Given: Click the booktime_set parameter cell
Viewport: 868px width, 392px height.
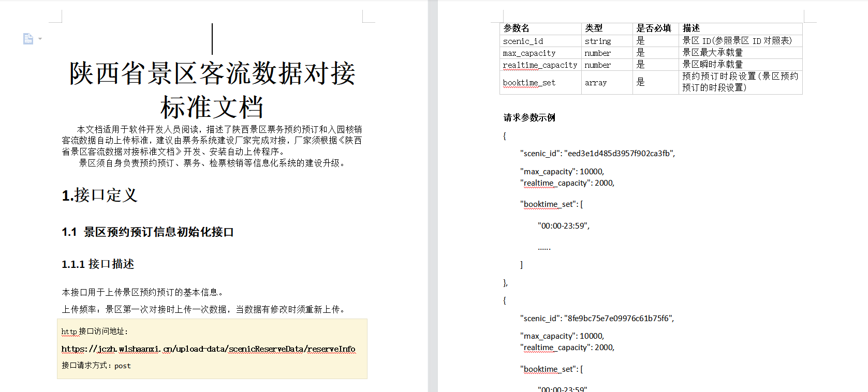Looking at the screenshot, I should tap(529, 83).
